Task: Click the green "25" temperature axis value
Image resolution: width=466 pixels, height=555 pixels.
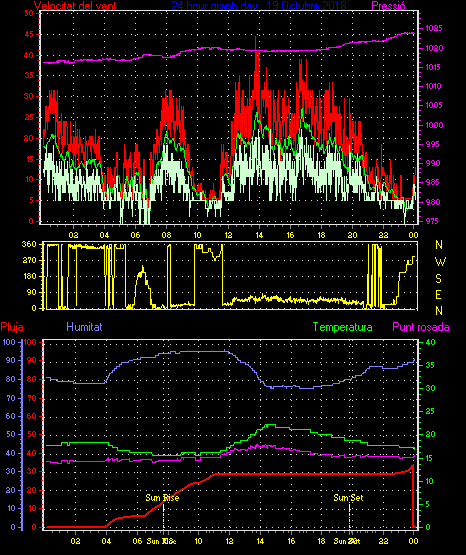Action: pyautogui.click(x=430, y=411)
